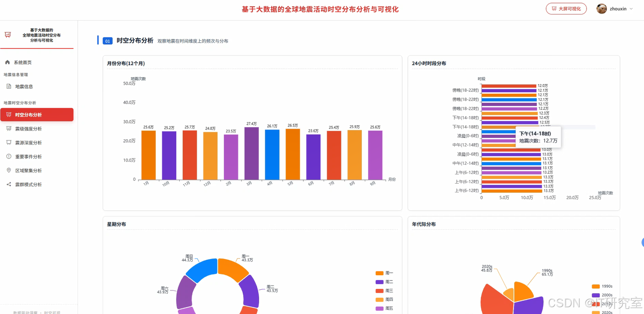Click the 11月 bar in the monthly chart

(x=190, y=155)
